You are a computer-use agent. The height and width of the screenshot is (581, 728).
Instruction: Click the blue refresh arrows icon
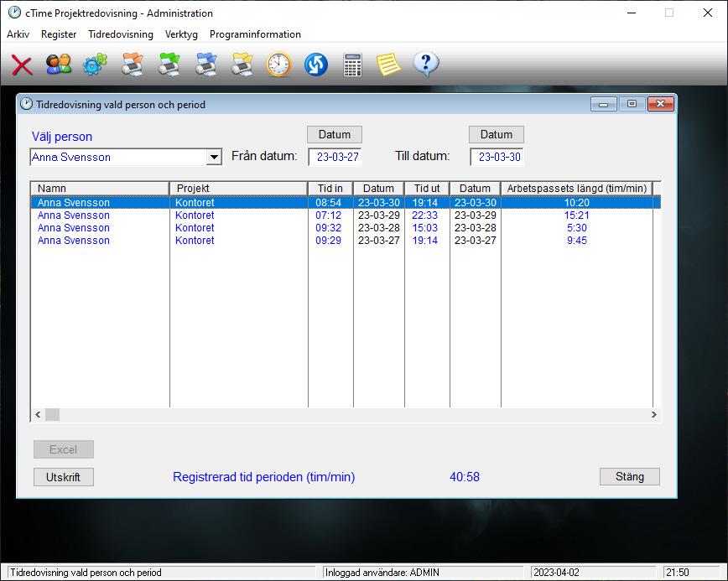[x=316, y=64]
